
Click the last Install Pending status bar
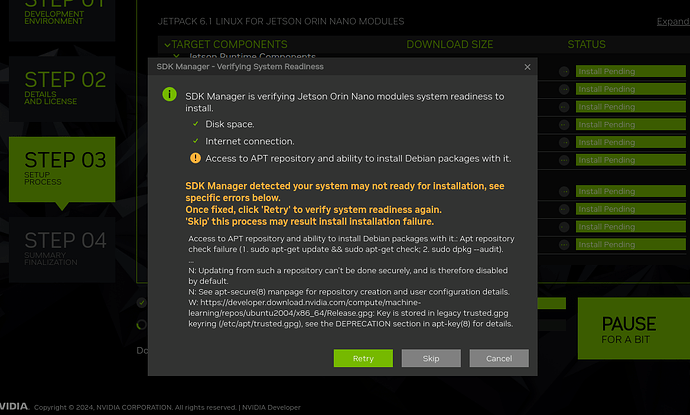click(x=631, y=244)
